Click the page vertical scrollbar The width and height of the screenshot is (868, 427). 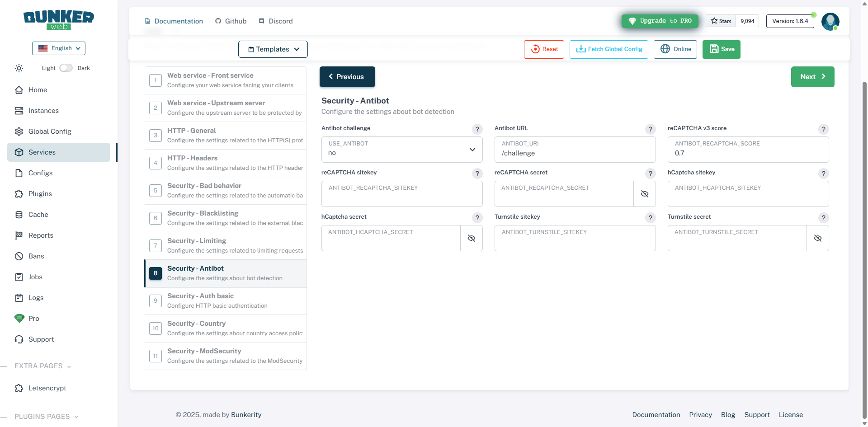(x=864, y=226)
